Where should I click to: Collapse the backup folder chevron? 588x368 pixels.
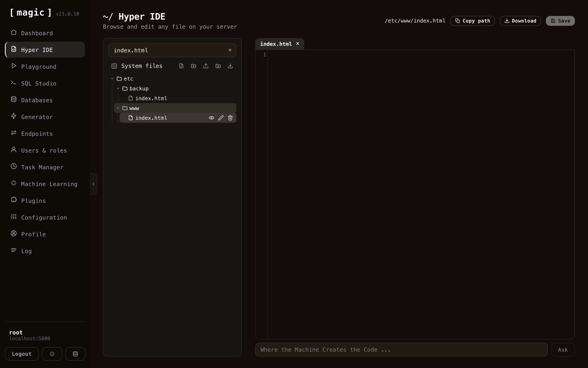pos(118,89)
